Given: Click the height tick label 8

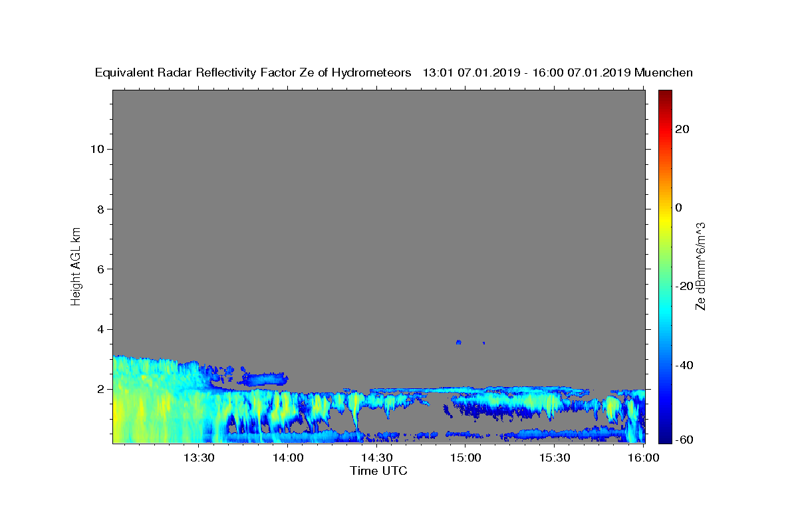Looking at the screenshot, I should coord(100,209).
